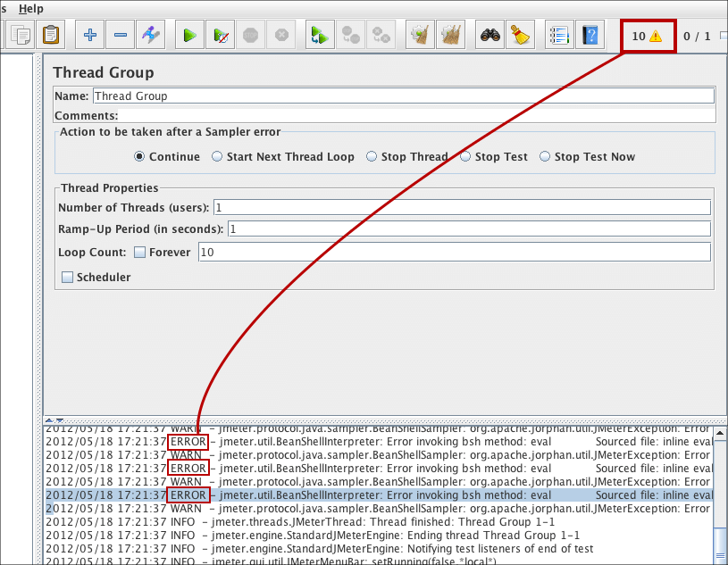Clear results with single broom icon

coord(520,36)
